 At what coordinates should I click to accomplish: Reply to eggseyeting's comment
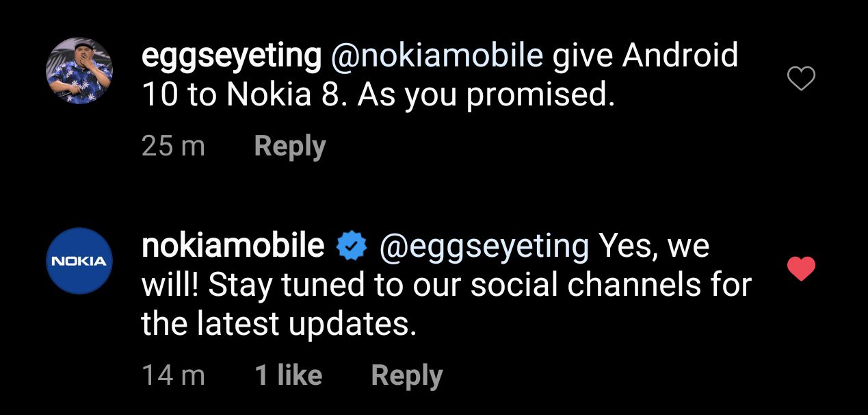289,147
